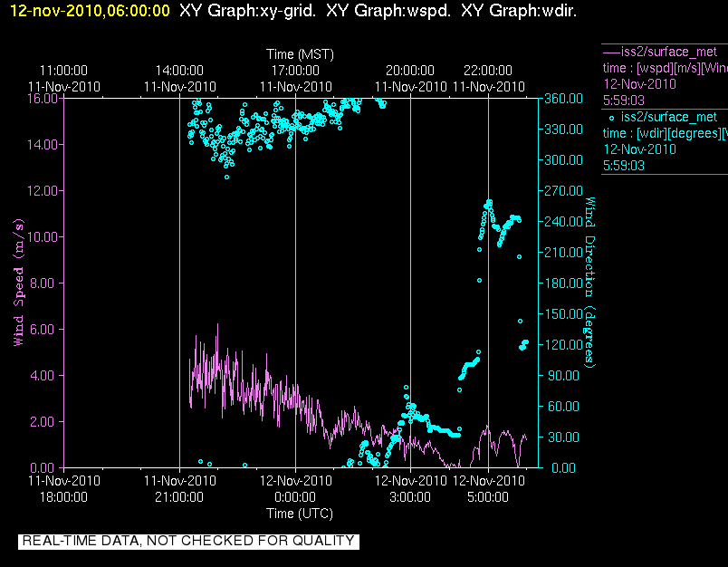Click the cyan 'time : [wdir][degrees]' legend line
Viewport: 728px width, 567px height.
(x=665, y=133)
